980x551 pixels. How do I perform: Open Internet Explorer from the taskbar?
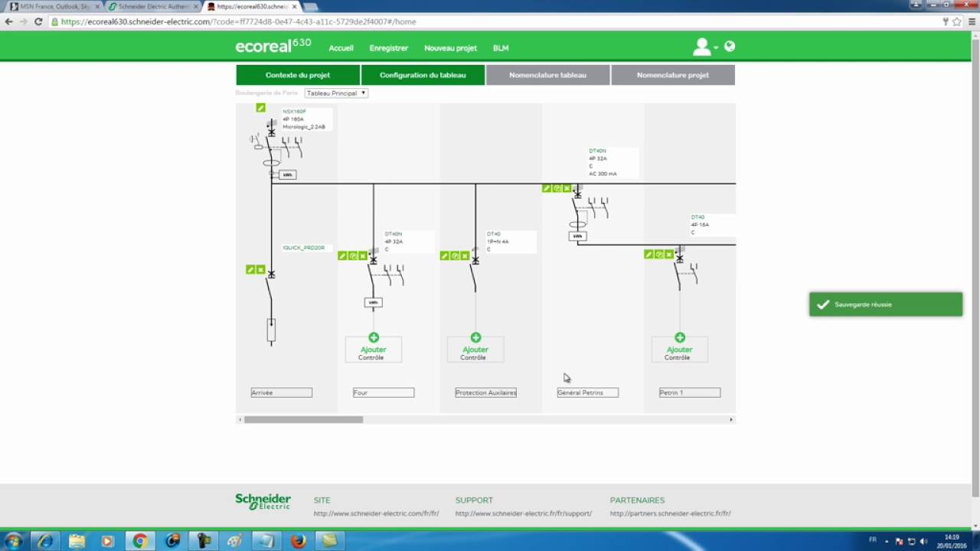pos(45,541)
